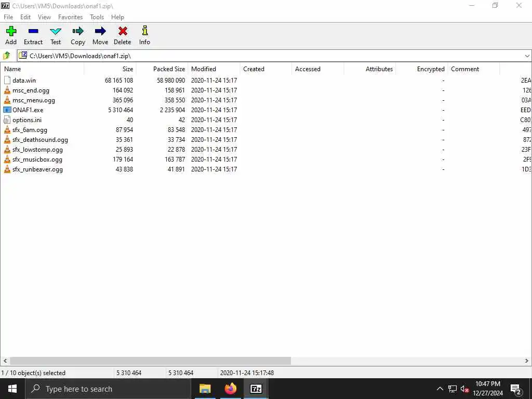This screenshot has height=399, width=532.
Task: Click msc_menu.ogg packed size 358 550
Action: (175, 100)
